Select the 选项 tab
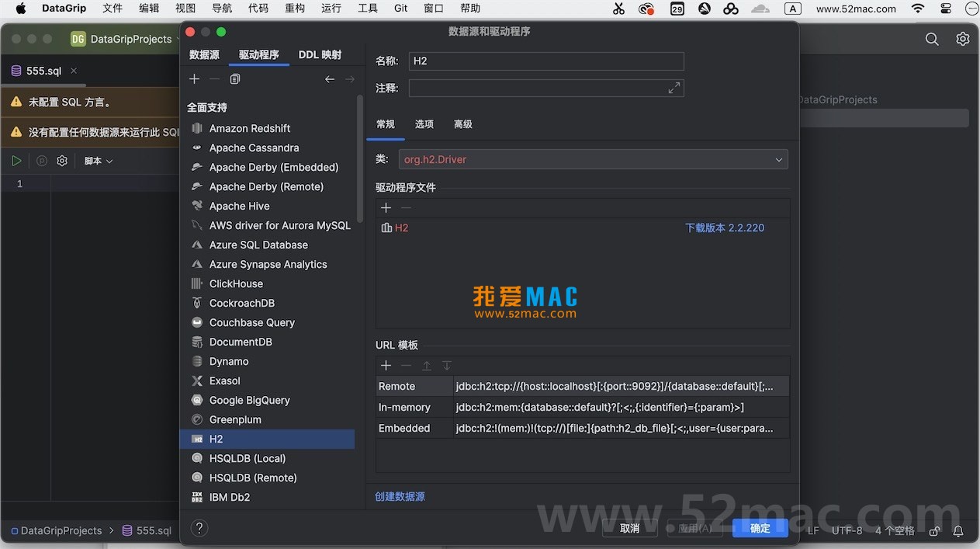Viewport: 980px width, 549px height. (424, 124)
